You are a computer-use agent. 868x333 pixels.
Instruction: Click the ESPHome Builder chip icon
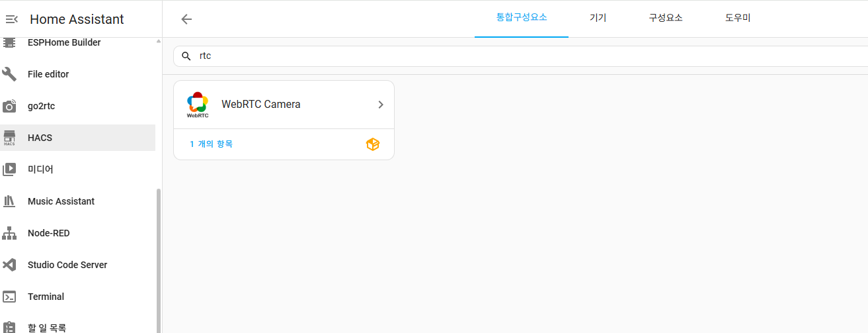(9, 42)
